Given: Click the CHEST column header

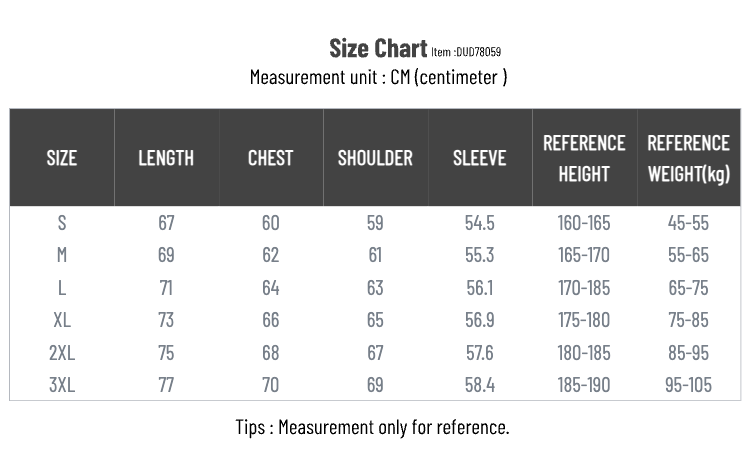Looking at the screenshot, I should (270, 158).
